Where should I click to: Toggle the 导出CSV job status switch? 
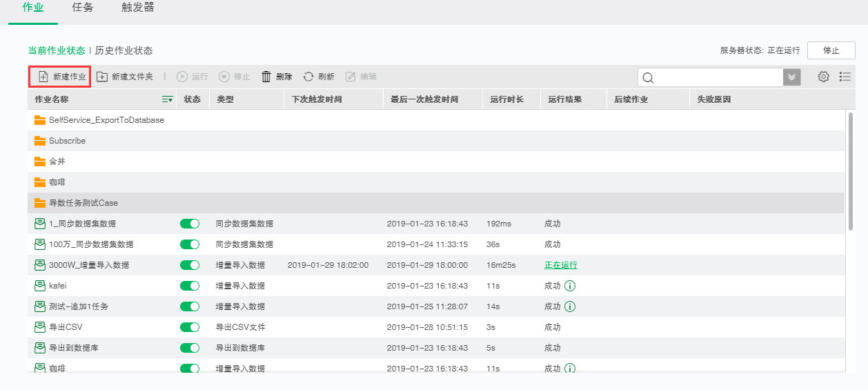190,327
